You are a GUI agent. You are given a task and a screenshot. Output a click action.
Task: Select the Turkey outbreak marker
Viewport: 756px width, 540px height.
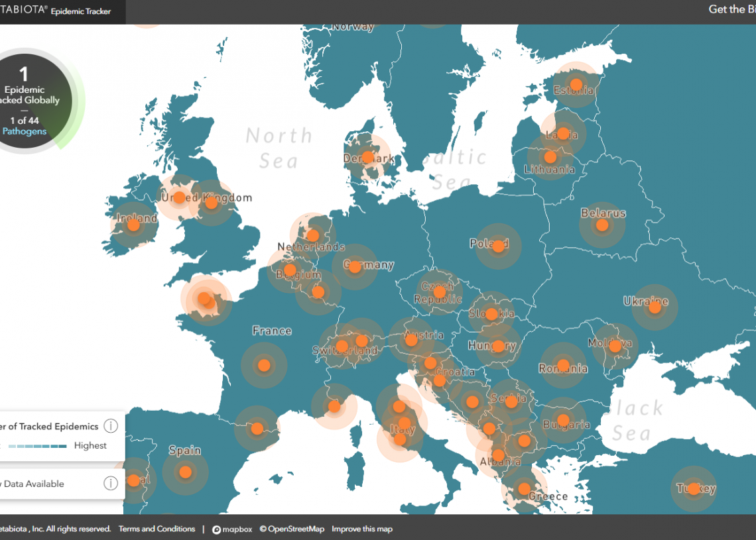point(694,489)
